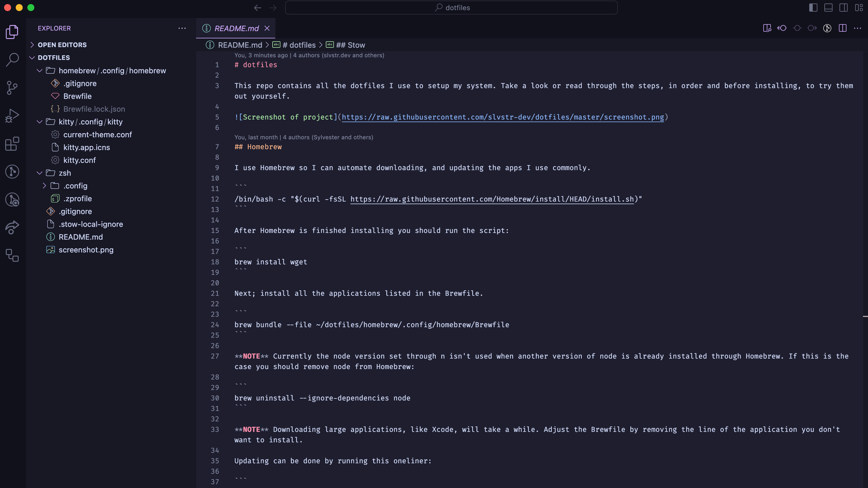868x488 pixels.
Task: Click line number 7 in the gutter
Action: point(217,147)
